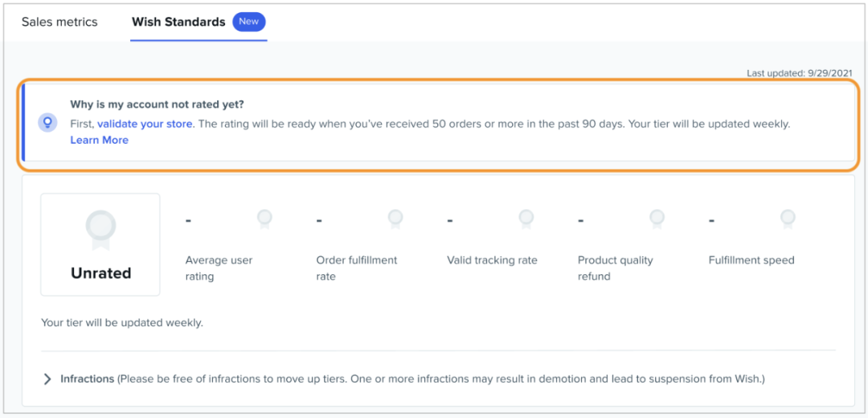Click the Fulfillment speed medal icon

[788, 219]
